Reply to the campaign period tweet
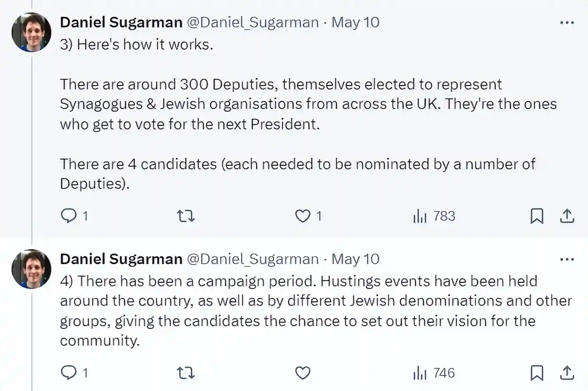The image size is (588, 391). tap(68, 373)
